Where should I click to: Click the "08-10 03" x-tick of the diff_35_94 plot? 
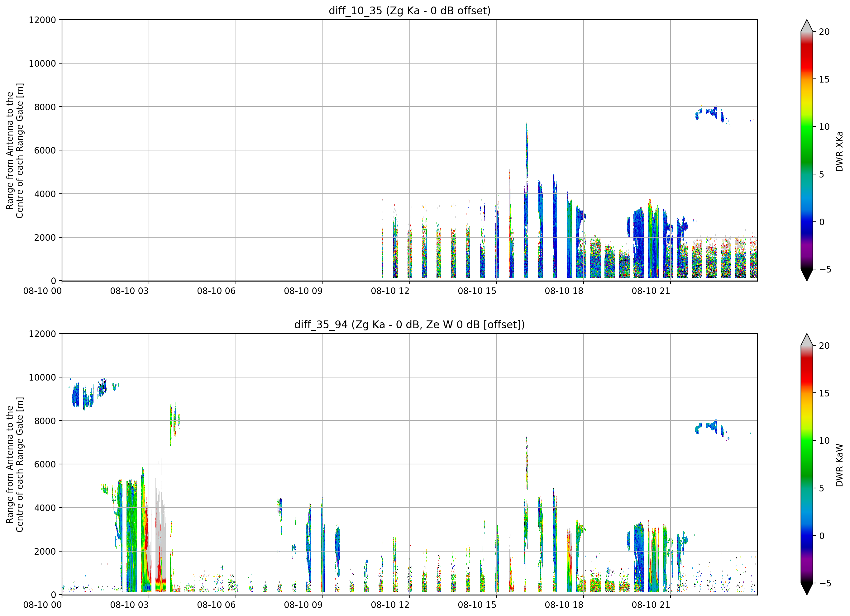129,605
